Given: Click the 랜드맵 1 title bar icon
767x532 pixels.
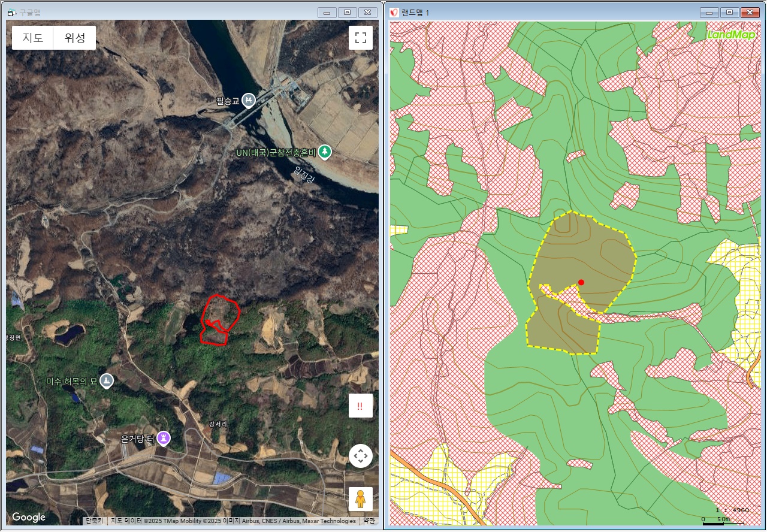Looking at the screenshot, I should (x=394, y=13).
